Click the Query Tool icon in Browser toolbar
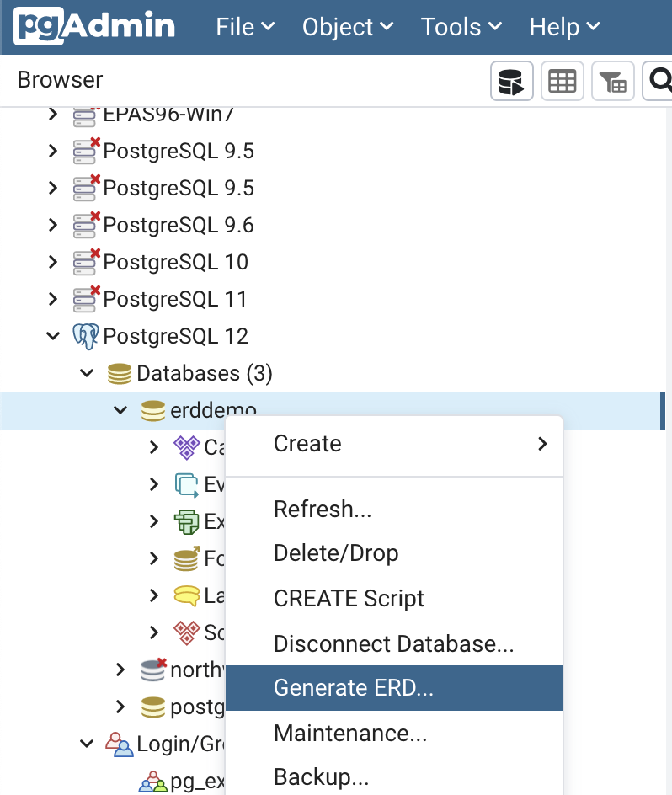Image resolution: width=672 pixels, height=795 pixels. tap(511, 82)
